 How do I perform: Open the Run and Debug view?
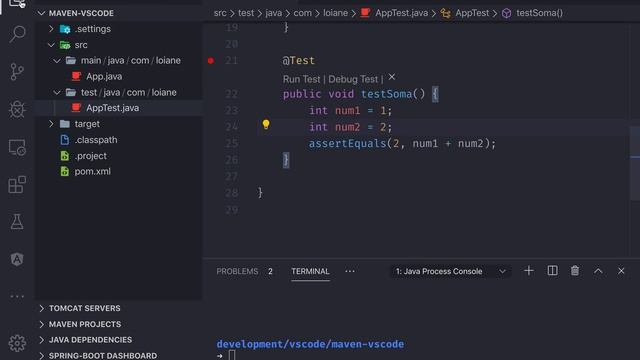click(x=17, y=109)
